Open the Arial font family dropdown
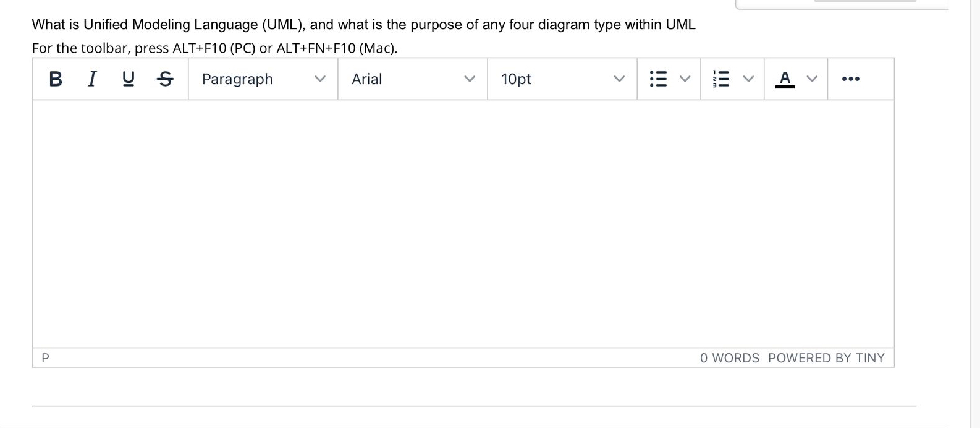Screen dimensions: 980x428 412,79
